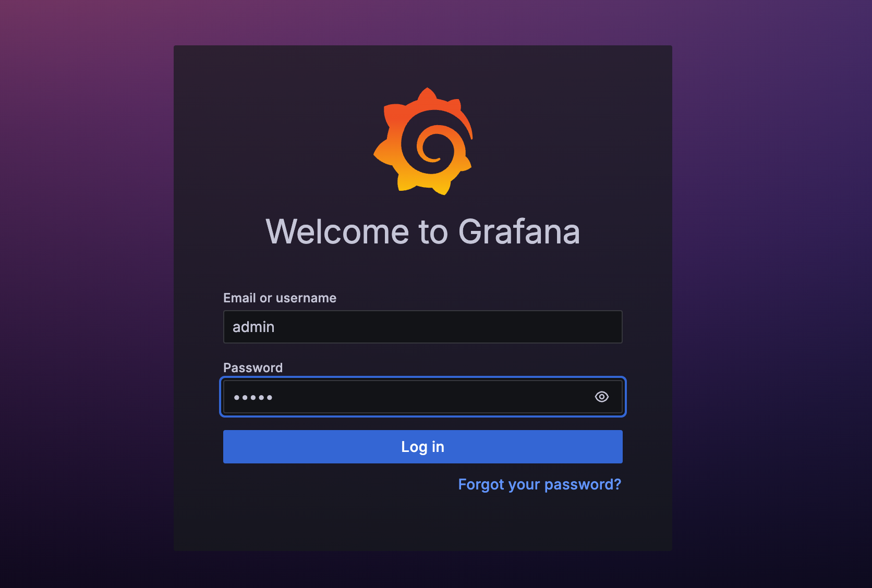Click the Welcome to Grafana heading
The height and width of the screenshot is (588, 872).
pos(422,231)
